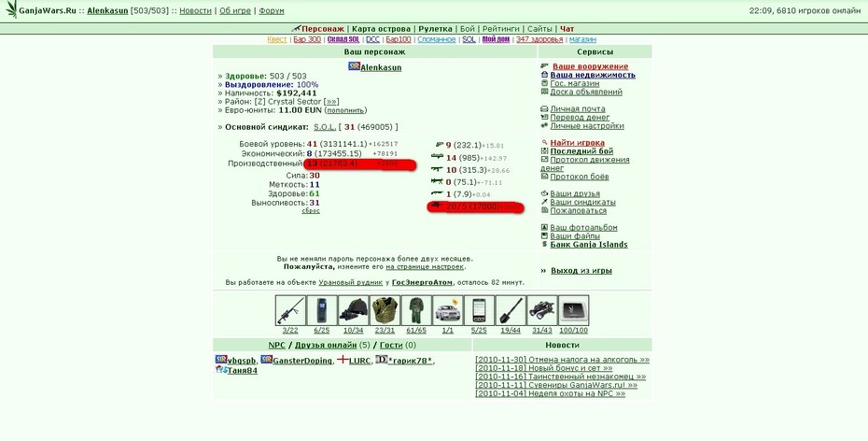The height and width of the screenshot is (441, 868).
Task: Open the 347 здоровья bookmark link
Action: [539, 39]
